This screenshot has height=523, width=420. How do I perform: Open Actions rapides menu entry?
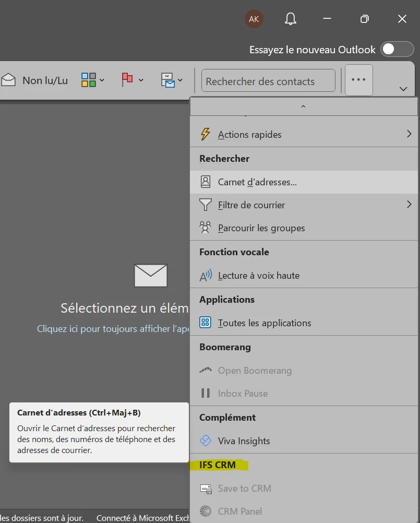[304, 135]
